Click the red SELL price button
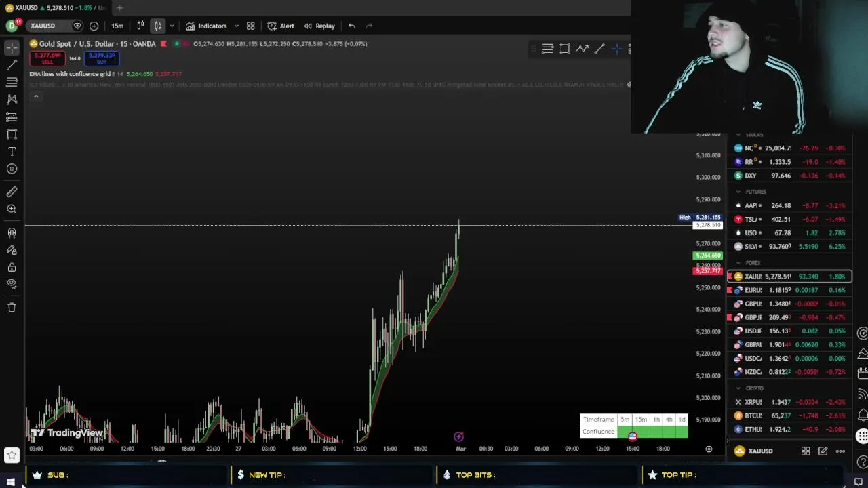 47,59
